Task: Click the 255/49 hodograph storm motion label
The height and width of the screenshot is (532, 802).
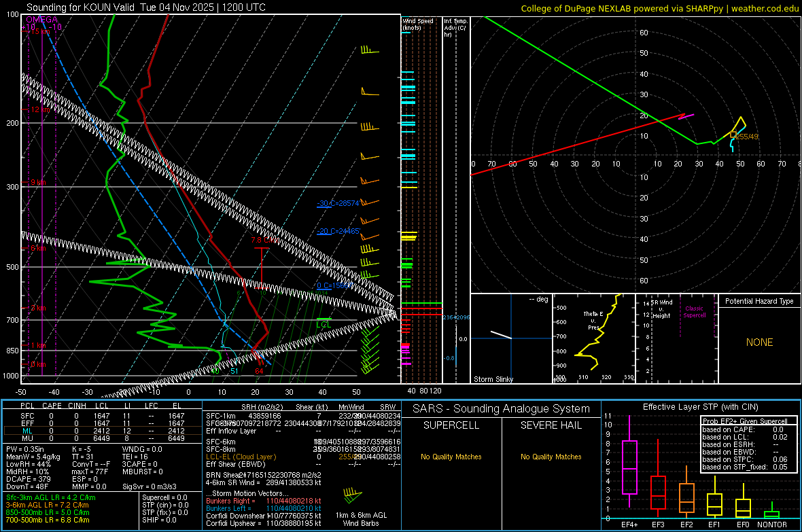Action: 747,137
